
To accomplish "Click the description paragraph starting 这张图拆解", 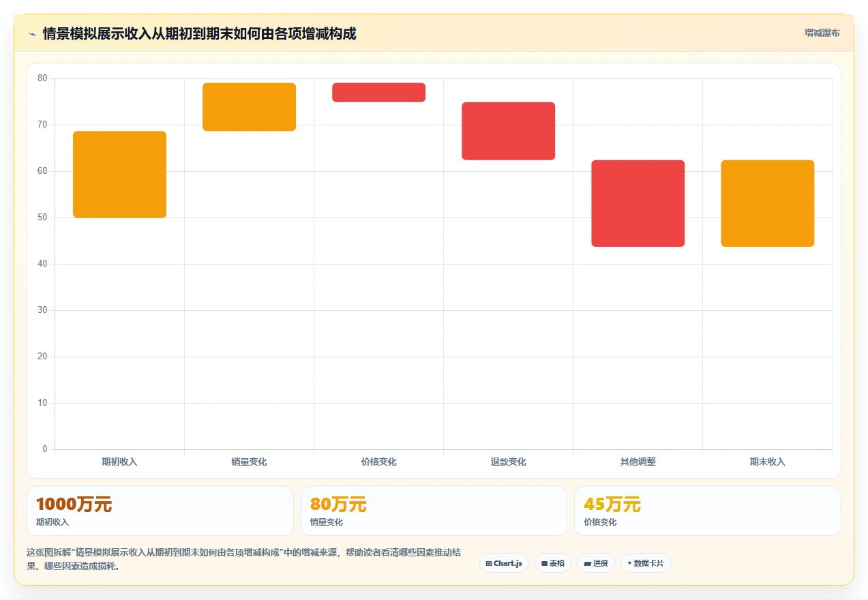I will [244, 559].
